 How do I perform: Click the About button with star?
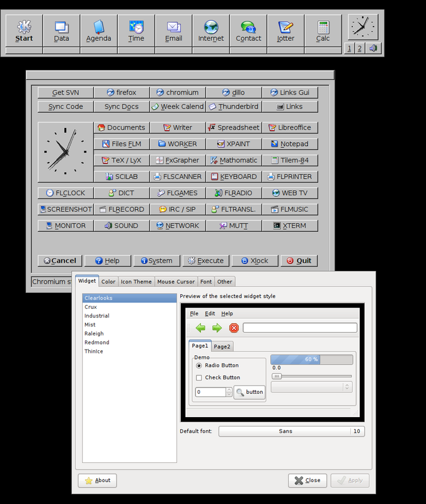coord(98,481)
